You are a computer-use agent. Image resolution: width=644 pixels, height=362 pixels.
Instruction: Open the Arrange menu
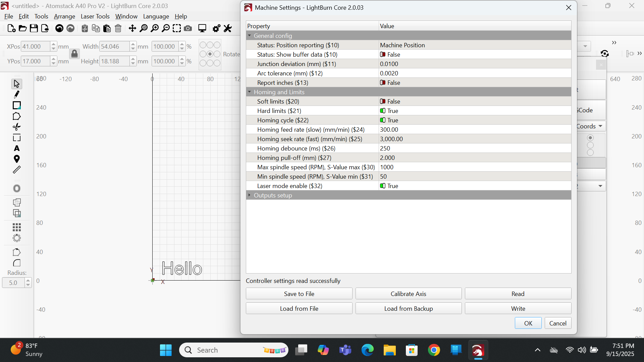tap(64, 16)
